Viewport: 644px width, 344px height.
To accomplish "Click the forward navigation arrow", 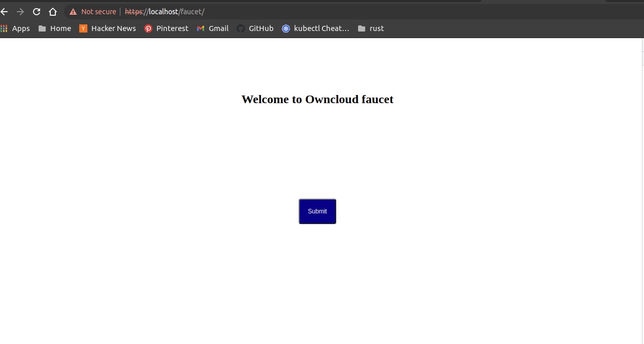I will pos(20,11).
